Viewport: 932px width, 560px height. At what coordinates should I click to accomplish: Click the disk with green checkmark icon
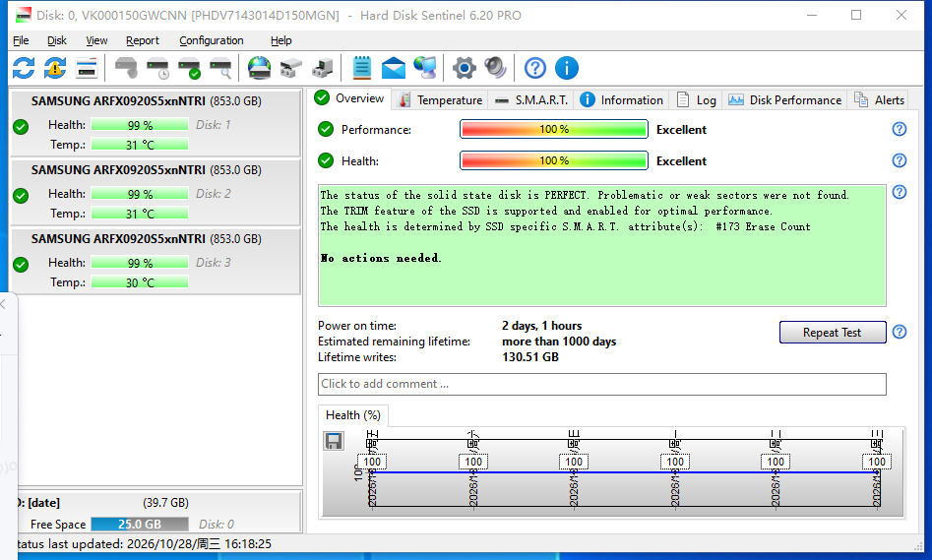point(190,68)
